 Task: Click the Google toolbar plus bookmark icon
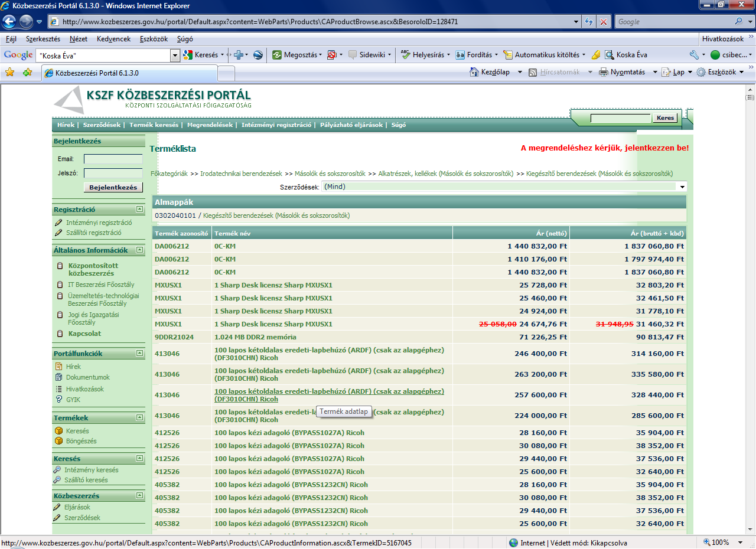(x=239, y=55)
